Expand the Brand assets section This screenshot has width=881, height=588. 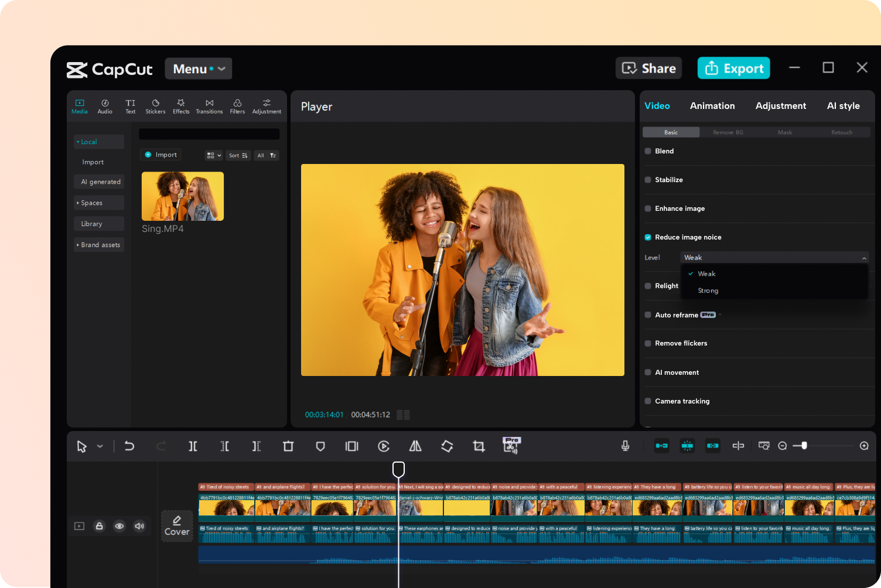tap(99, 244)
